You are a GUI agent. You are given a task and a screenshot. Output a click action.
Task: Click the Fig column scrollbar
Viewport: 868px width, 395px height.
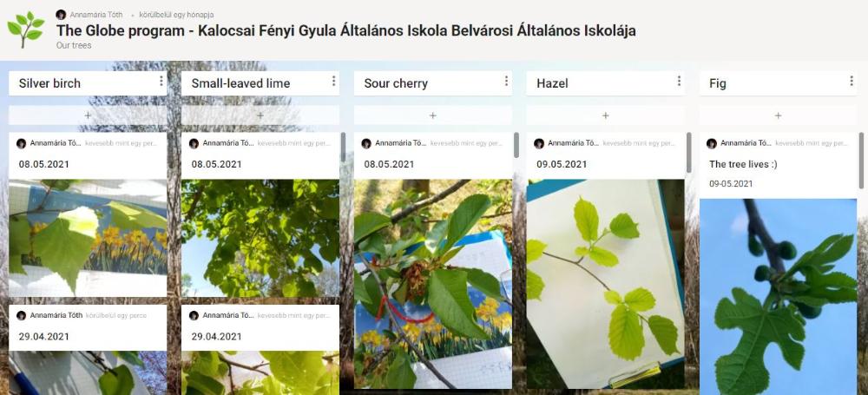[x=861, y=161]
